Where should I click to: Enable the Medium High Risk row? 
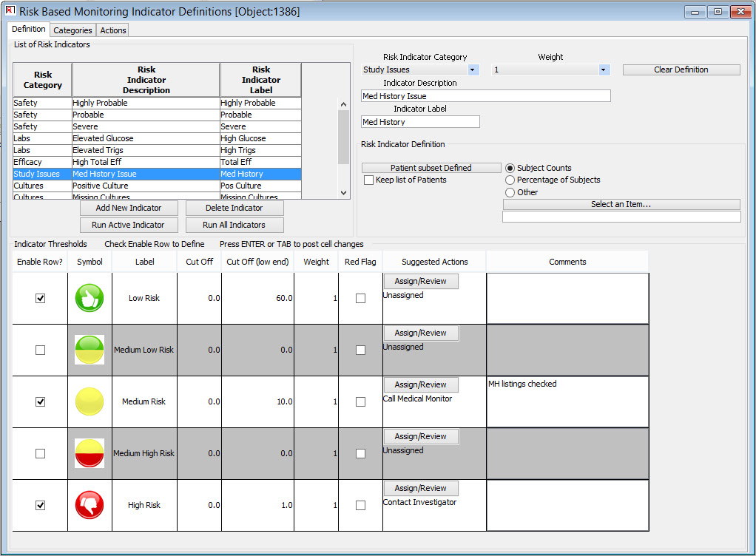pos(41,453)
